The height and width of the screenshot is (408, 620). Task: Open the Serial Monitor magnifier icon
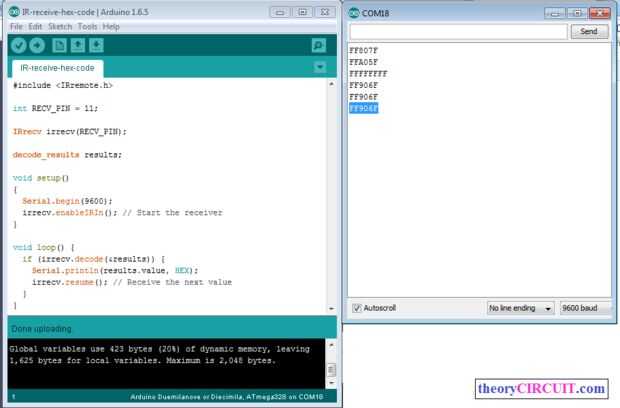click(319, 45)
